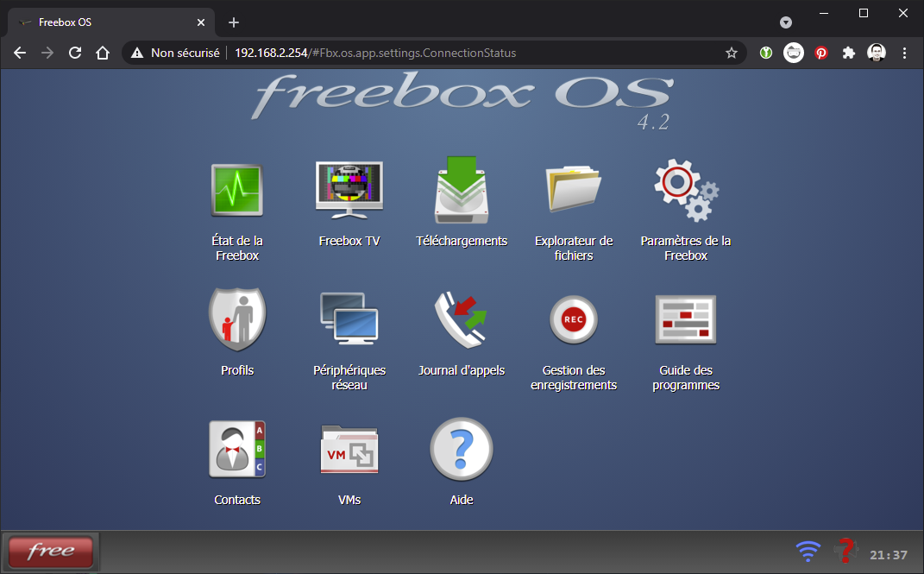The height and width of the screenshot is (574, 924).
Task: Click the 21:37 clock in taskbar
Action: pos(889,555)
